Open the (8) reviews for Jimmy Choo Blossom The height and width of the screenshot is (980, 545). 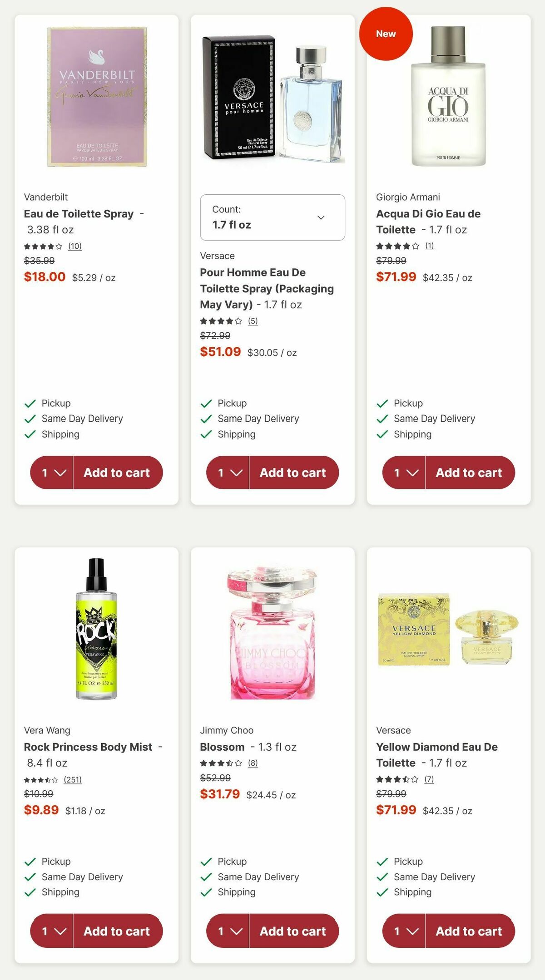click(253, 763)
